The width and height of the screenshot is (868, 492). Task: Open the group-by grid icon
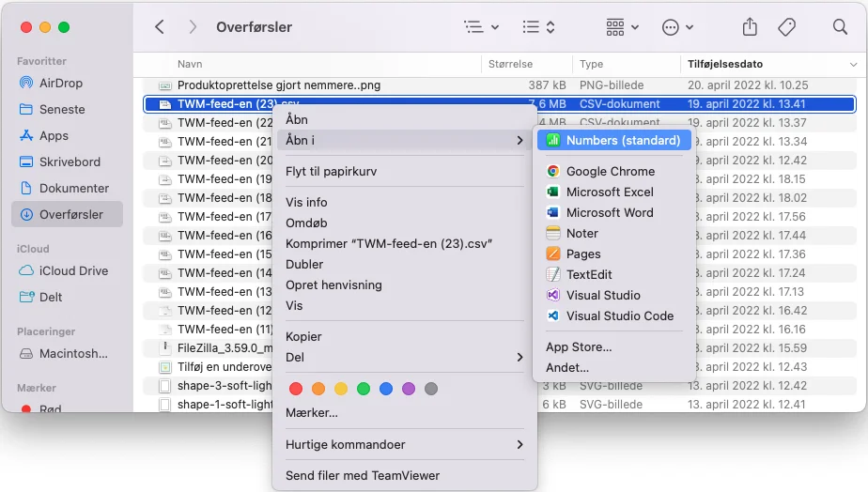(x=622, y=26)
